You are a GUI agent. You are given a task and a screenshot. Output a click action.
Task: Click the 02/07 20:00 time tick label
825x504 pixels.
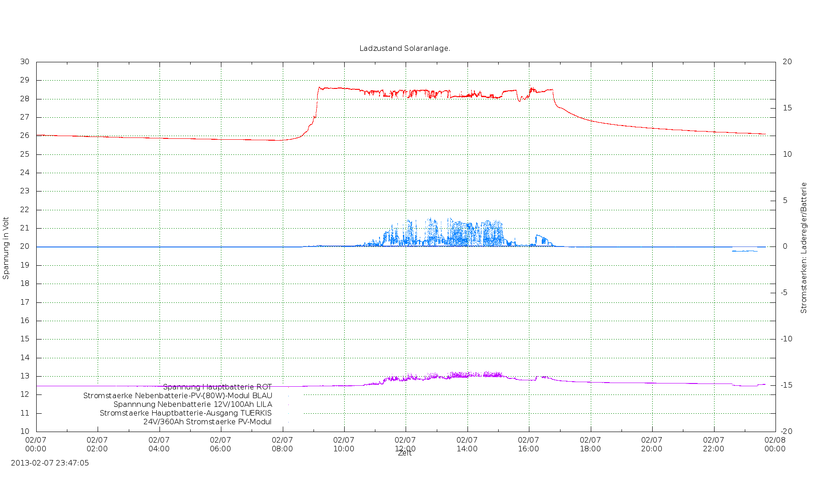pyautogui.click(x=652, y=444)
